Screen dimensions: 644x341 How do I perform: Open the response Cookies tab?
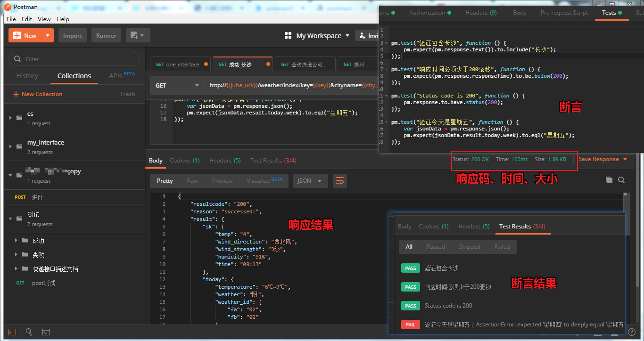pyautogui.click(x=185, y=161)
